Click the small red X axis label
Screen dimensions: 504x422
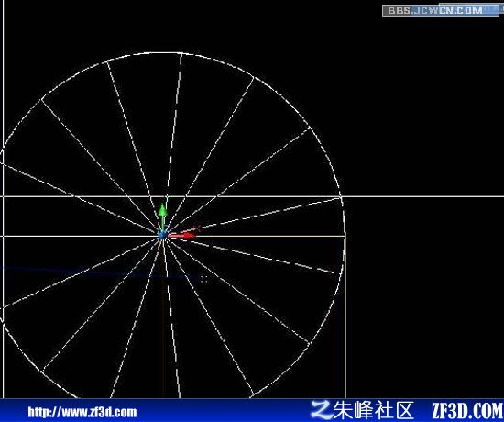click(197, 228)
